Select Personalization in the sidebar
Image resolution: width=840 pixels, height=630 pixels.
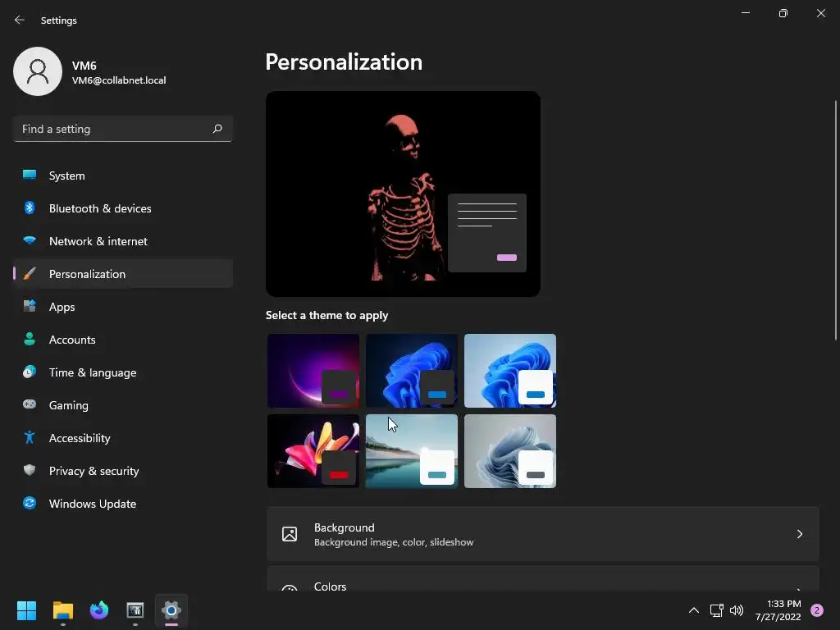[123, 274]
